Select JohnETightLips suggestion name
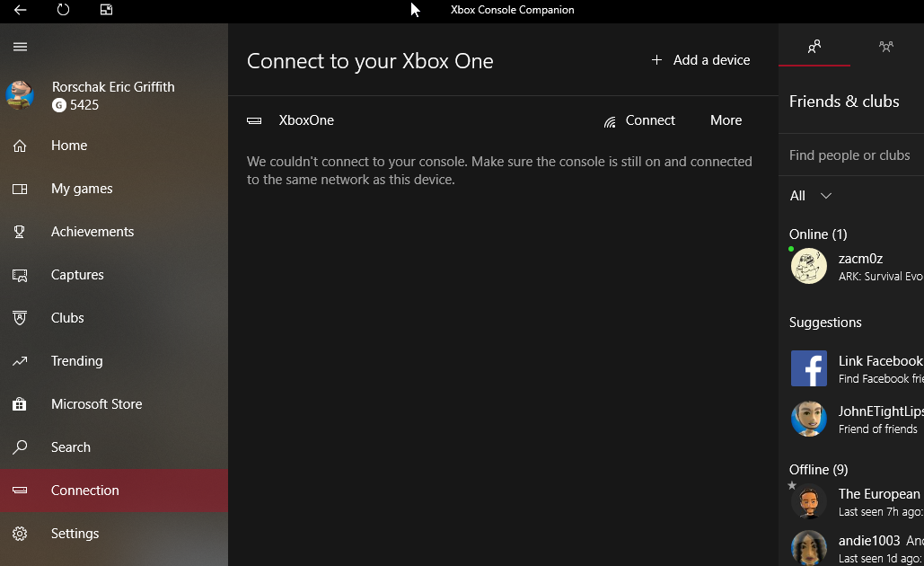Screen dimensions: 924x566 pos(880,411)
